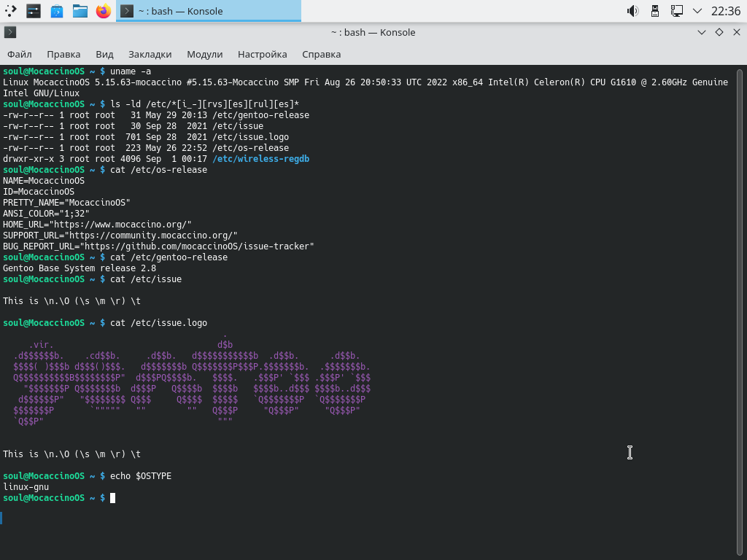The height and width of the screenshot is (560, 747).
Task: Open the KDE application launcher
Action: coord(10,10)
